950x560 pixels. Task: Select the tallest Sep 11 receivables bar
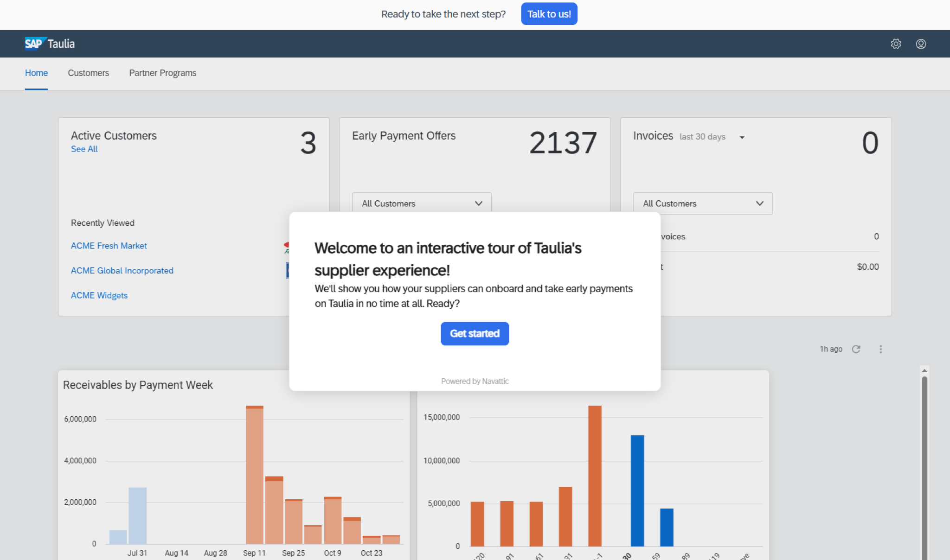pyautogui.click(x=254, y=473)
